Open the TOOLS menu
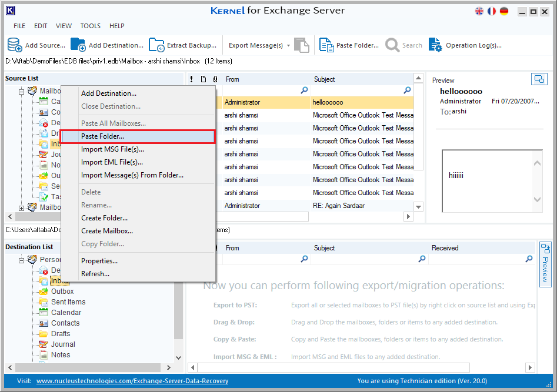557x392 pixels. pos(90,26)
